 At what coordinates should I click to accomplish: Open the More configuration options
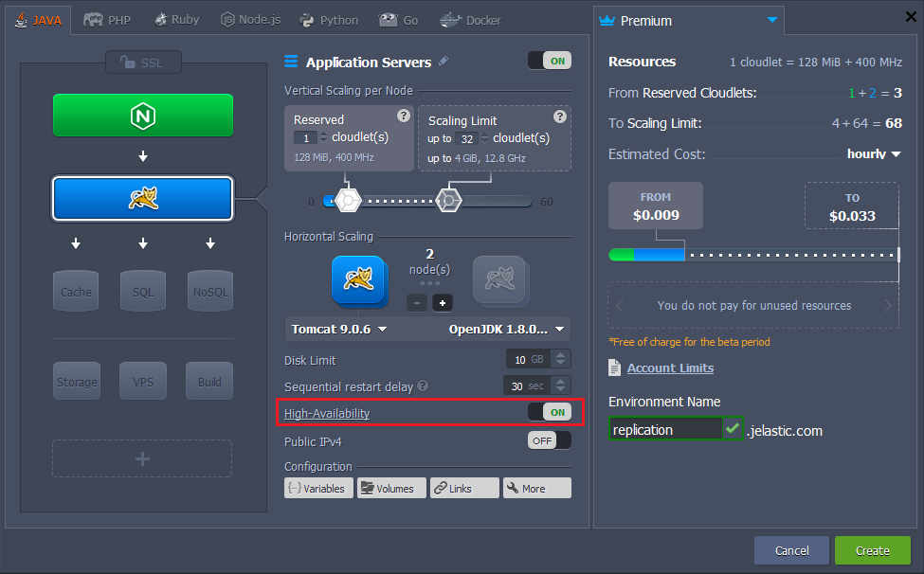[537, 488]
